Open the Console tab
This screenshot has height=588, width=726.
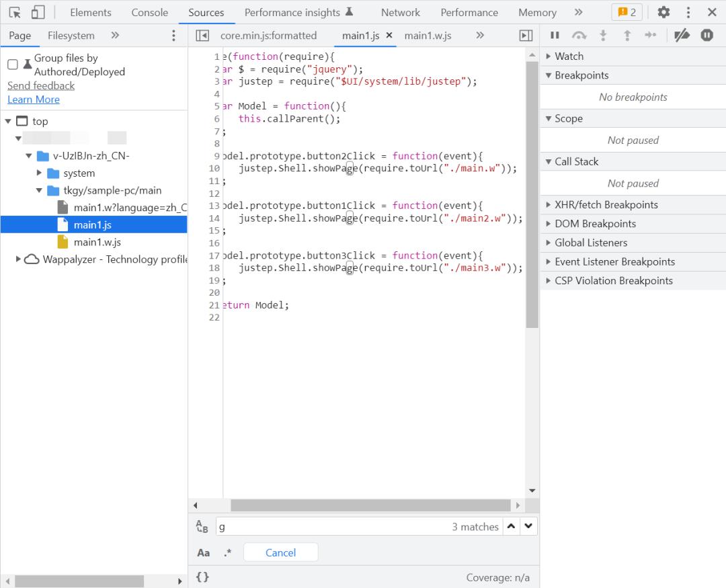(150, 12)
